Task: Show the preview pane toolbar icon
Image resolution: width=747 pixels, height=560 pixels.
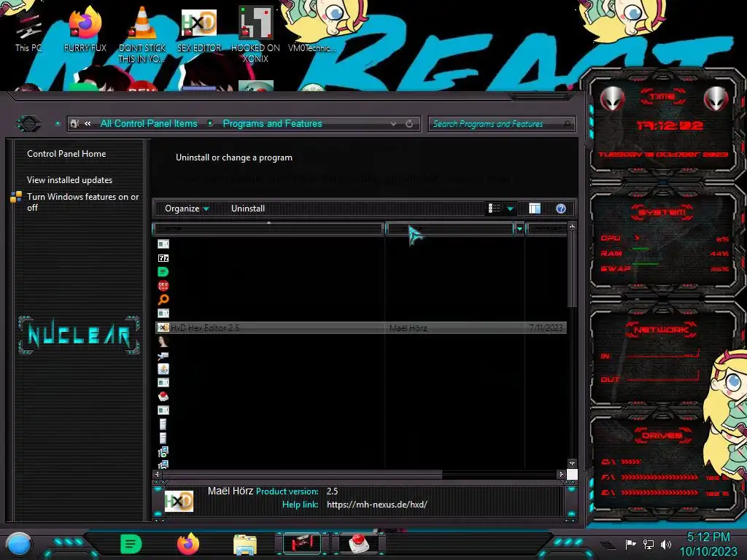Action: [x=535, y=209]
